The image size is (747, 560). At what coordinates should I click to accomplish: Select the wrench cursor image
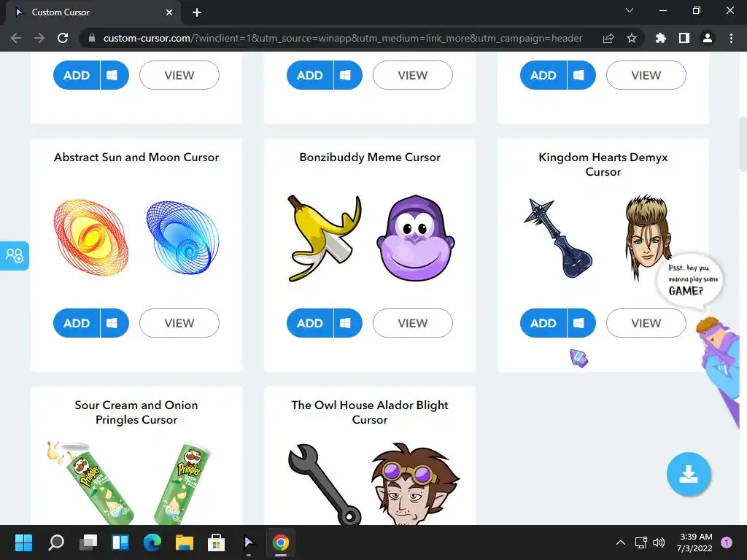coord(325,484)
